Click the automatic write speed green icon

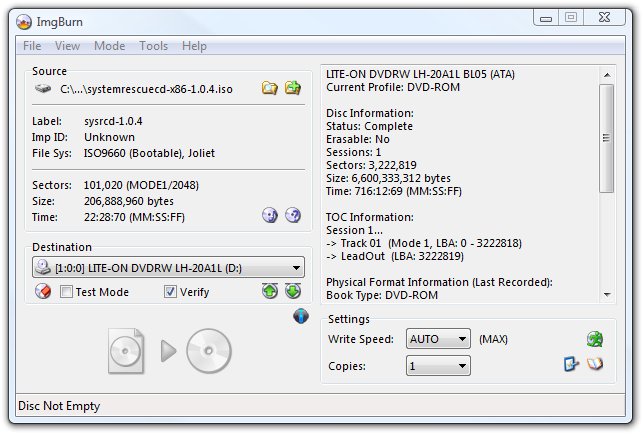tap(595, 339)
